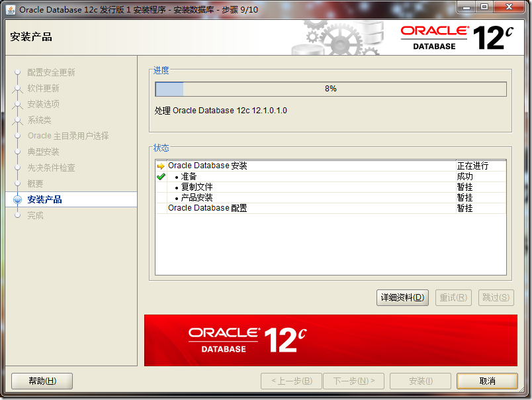Minimize the installer window
The width and height of the screenshot is (532, 400).
pos(467,7)
